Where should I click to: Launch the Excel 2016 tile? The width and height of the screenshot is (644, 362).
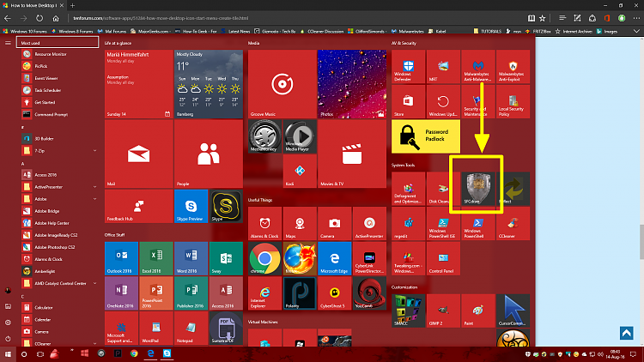(x=156, y=258)
